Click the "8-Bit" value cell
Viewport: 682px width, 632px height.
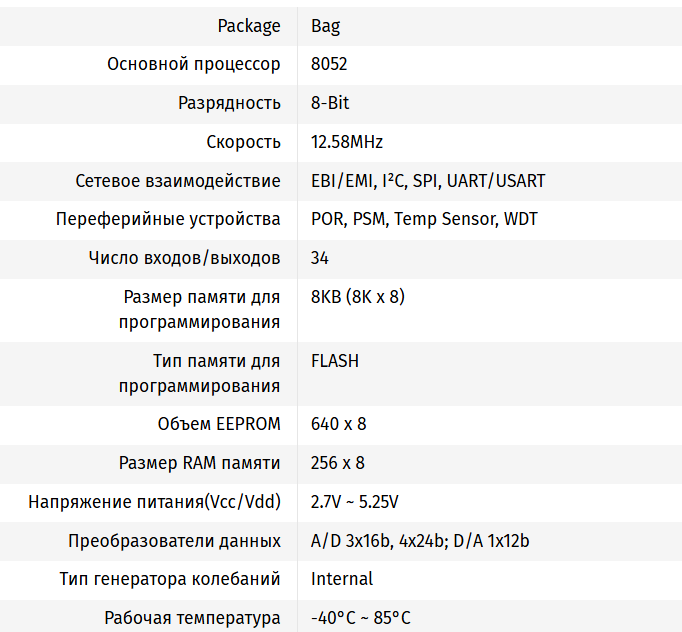pos(330,103)
